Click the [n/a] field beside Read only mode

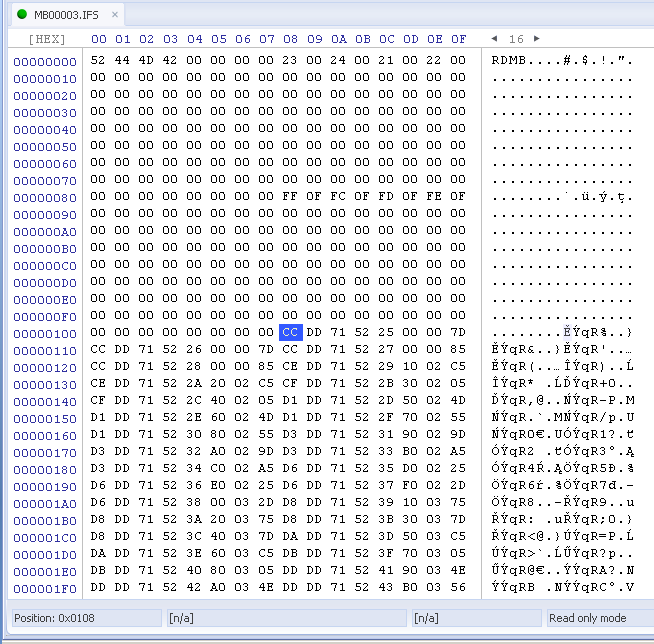point(477,618)
